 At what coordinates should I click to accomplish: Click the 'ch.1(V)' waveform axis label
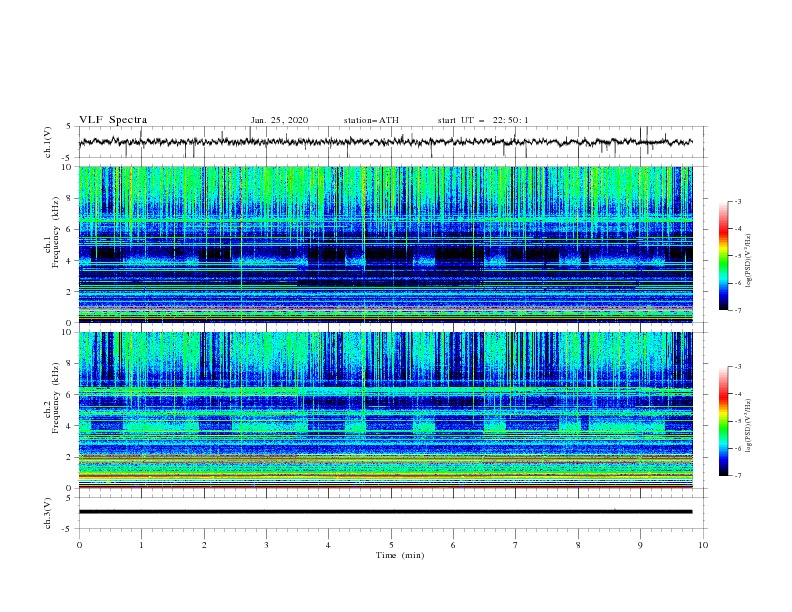pyautogui.click(x=48, y=142)
